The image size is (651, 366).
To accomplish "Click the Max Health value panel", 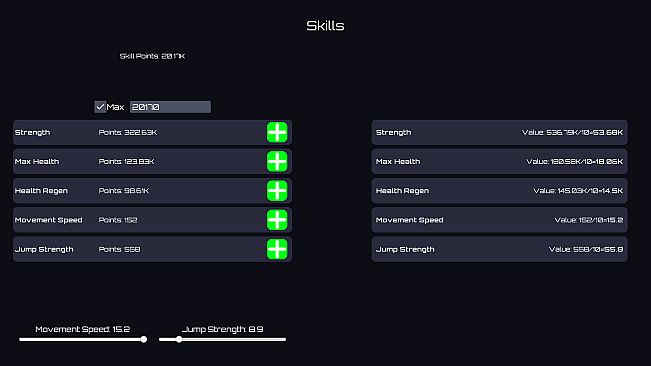I will tap(499, 161).
